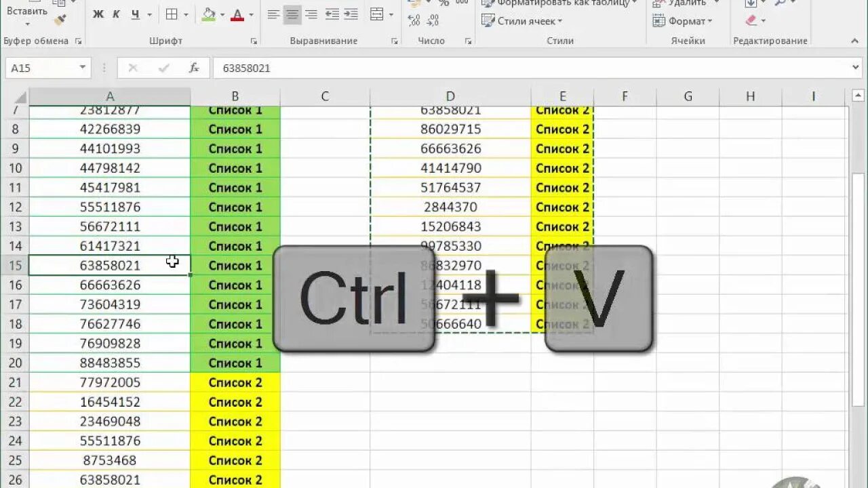Toggle bold with the Ж button
Screen dimensions: 868x488
98,14
